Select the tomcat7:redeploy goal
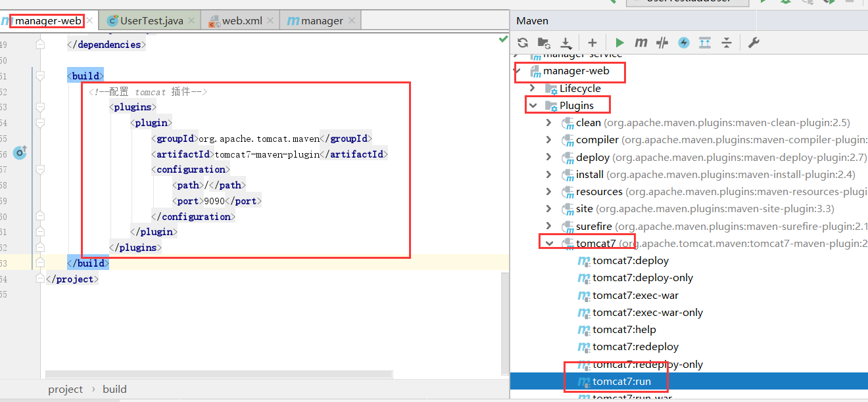868x402 pixels. [x=635, y=346]
